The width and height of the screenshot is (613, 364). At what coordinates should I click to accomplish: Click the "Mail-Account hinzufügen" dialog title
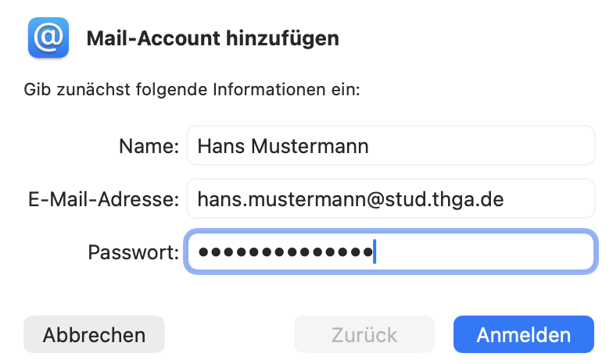tap(213, 38)
